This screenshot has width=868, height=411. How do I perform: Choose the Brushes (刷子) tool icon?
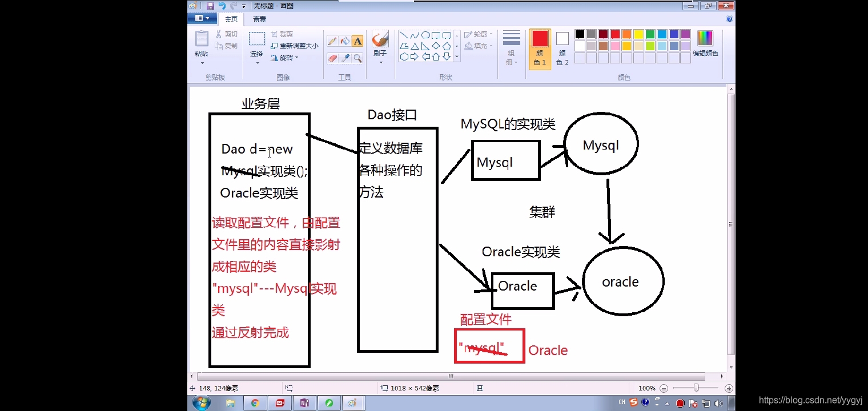[380, 39]
